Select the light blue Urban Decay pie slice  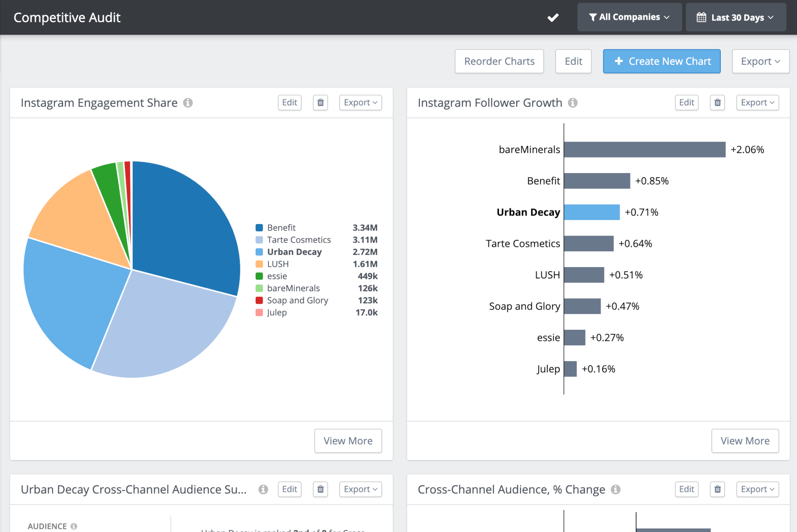[x=74, y=299]
